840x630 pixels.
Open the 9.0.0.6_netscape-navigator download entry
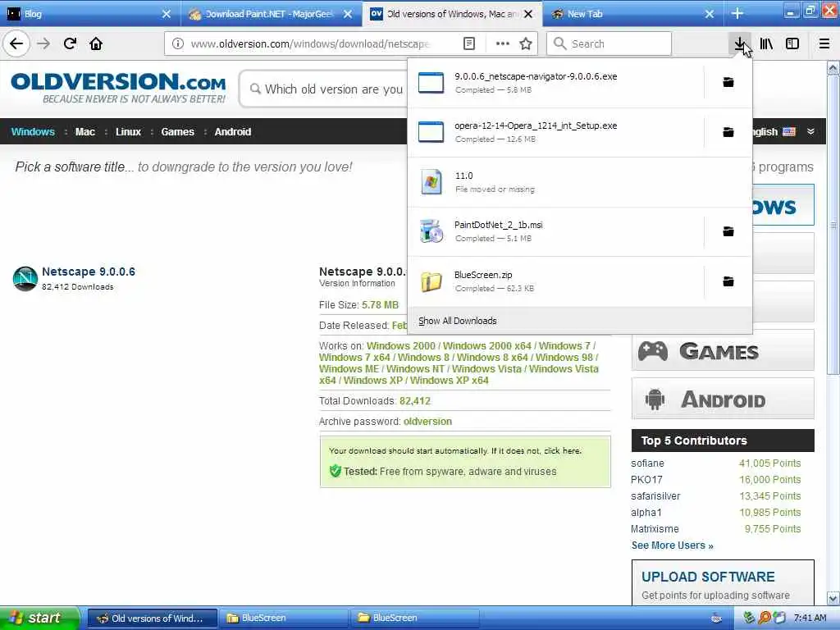click(x=556, y=83)
